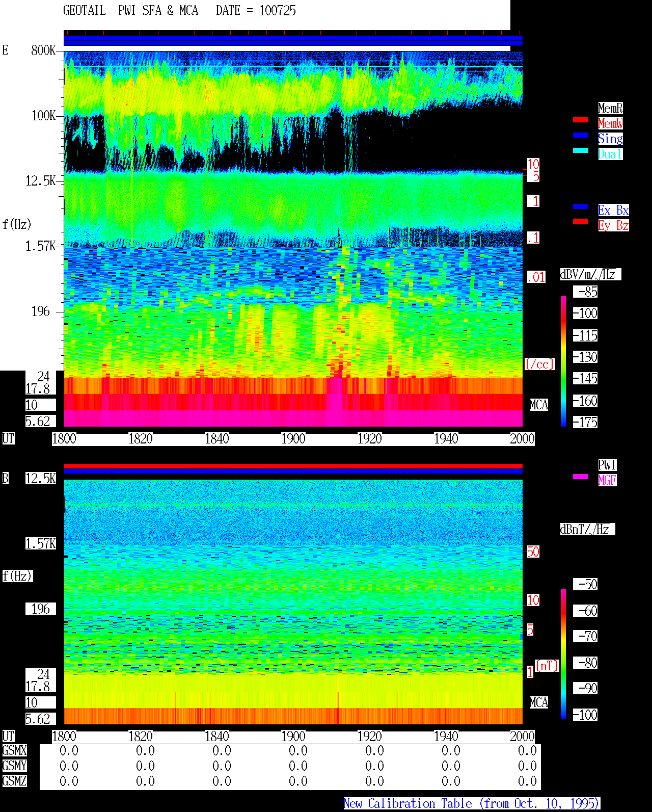Click the New Calibration Table link
This screenshot has width=652, height=812.
(x=472, y=803)
